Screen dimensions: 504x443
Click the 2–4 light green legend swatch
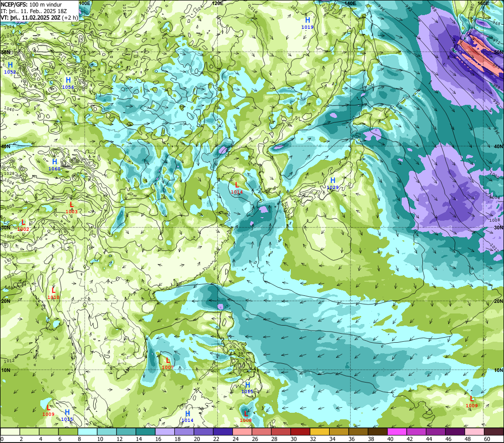30,431
